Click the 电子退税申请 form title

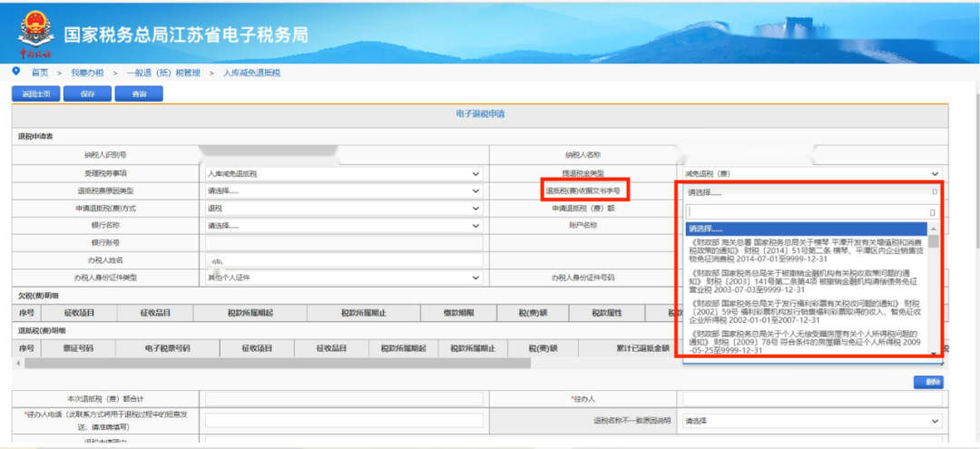(480, 113)
